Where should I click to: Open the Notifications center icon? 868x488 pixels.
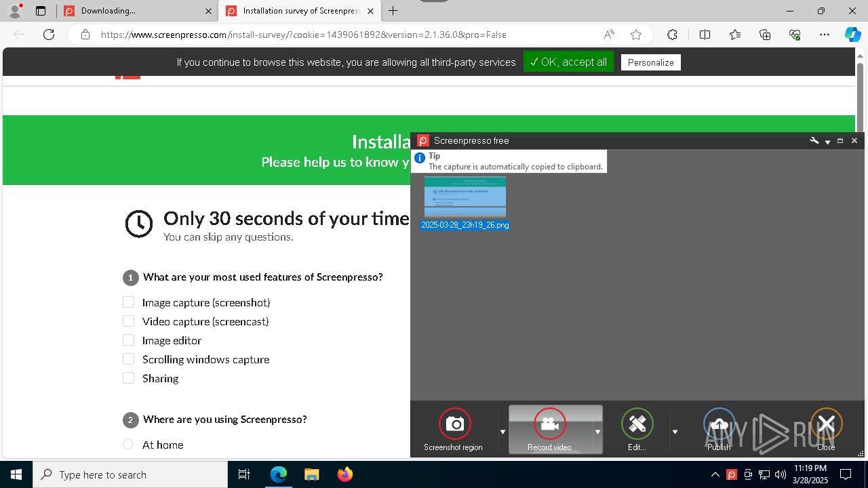[x=846, y=474]
